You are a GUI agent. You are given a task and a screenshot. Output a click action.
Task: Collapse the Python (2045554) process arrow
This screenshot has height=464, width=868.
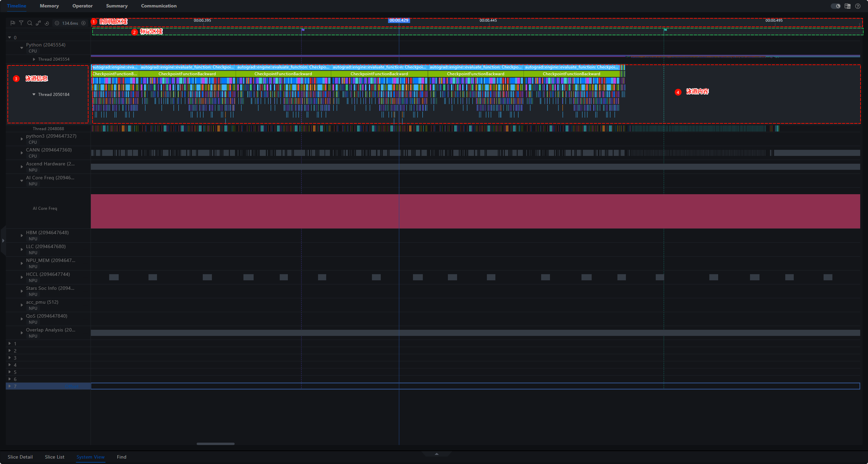coord(22,48)
